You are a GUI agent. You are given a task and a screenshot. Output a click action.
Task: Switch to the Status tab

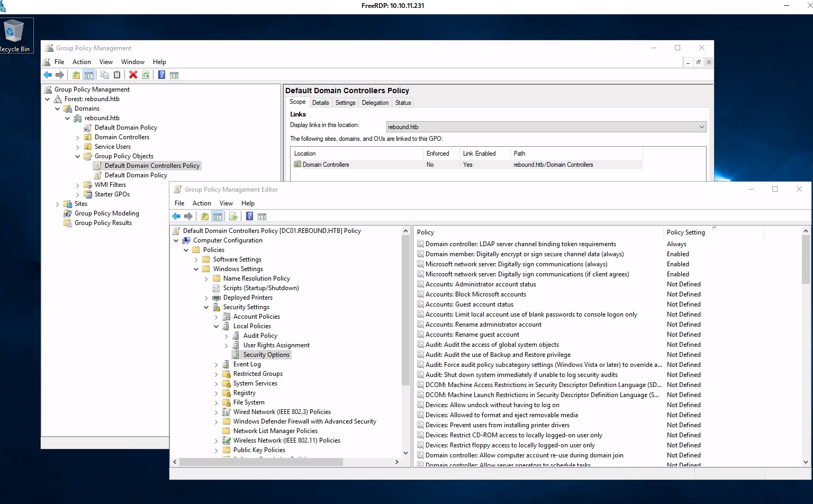pyautogui.click(x=403, y=103)
